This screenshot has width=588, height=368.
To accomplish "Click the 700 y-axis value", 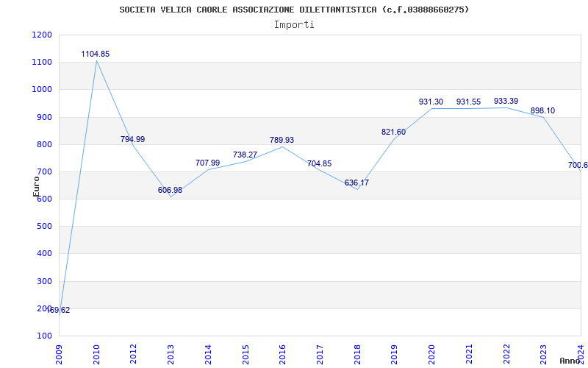I will coord(44,172).
